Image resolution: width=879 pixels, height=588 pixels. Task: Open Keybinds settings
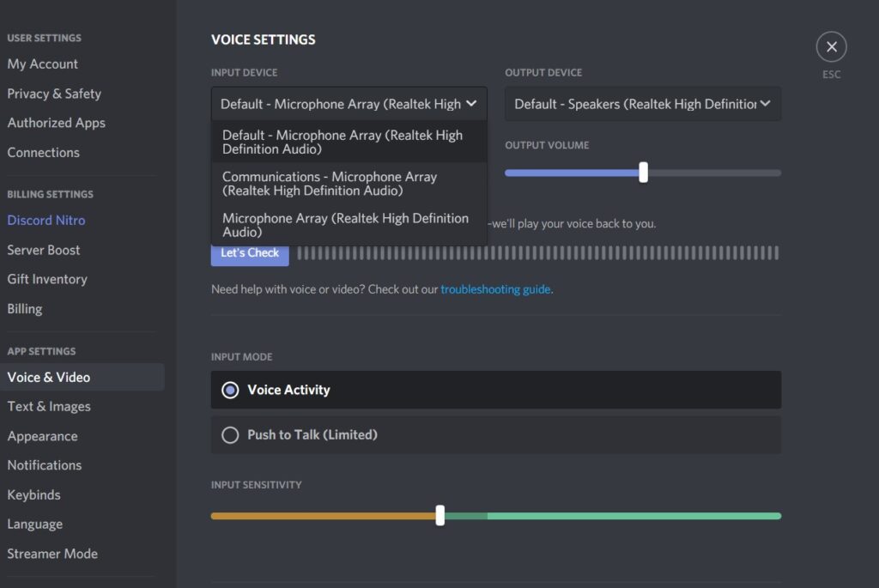click(34, 495)
